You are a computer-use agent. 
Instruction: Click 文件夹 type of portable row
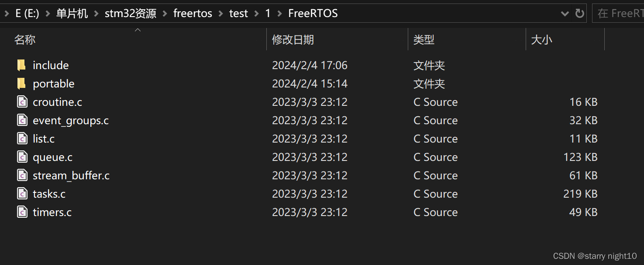429,84
